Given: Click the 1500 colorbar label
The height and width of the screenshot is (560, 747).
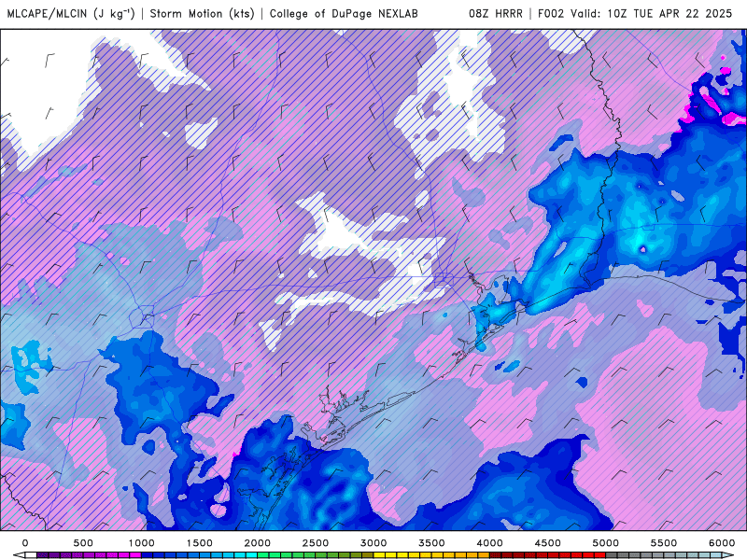Looking at the screenshot, I should (199, 543).
